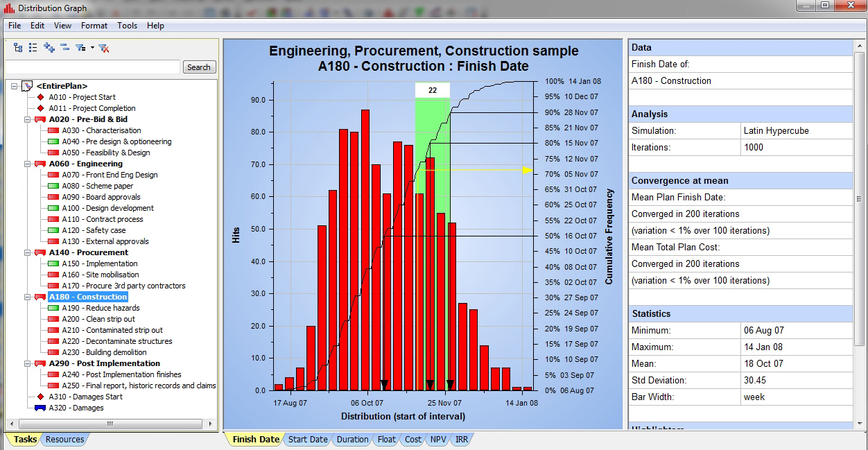The width and height of the screenshot is (868, 450).
Task: Clear the filter with red-X funnel
Action: point(104,48)
